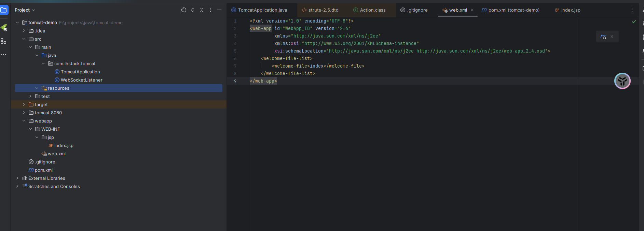The height and width of the screenshot is (231, 644).
Task: Open Project panel options (three dots)
Action: (210, 10)
